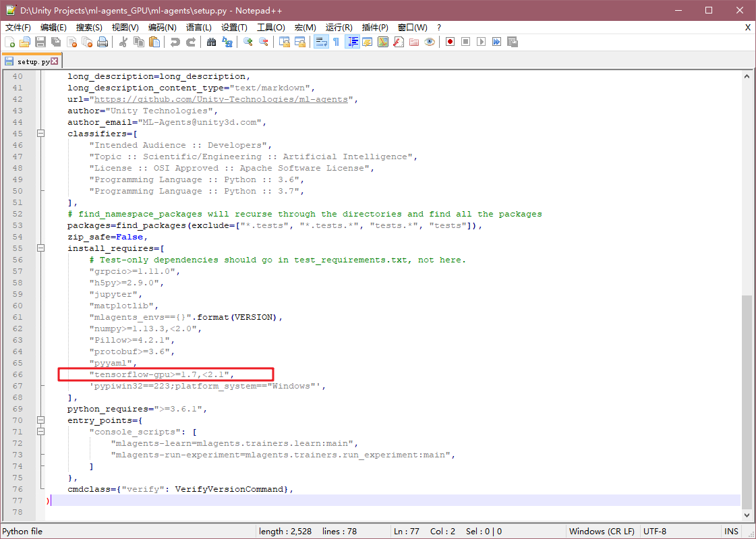Toggle file monitoring eye icon

click(x=430, y=42)
